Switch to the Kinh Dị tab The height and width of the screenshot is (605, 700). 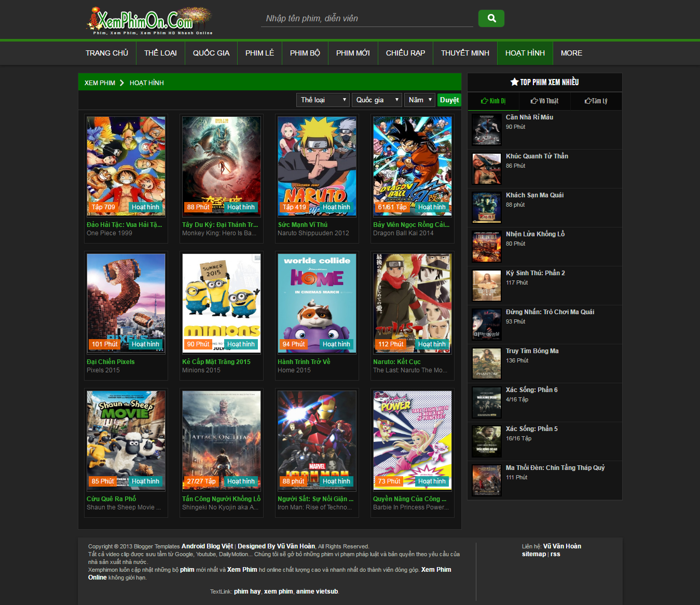tap(493, 101)
